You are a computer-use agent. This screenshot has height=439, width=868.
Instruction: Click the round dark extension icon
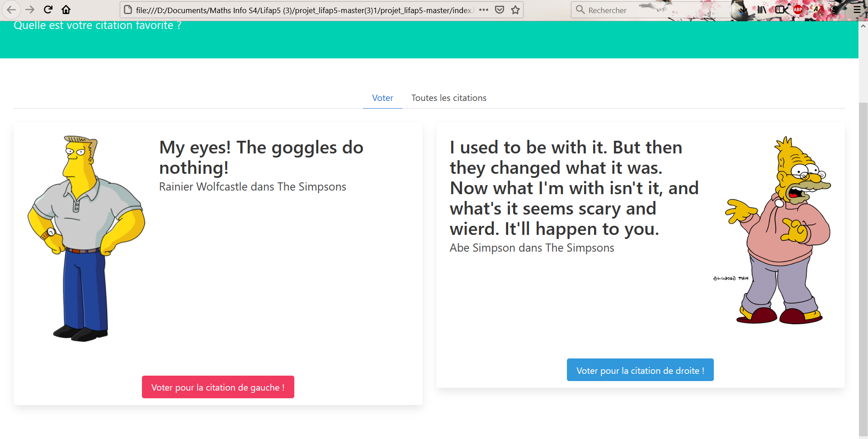coord(835,10)
